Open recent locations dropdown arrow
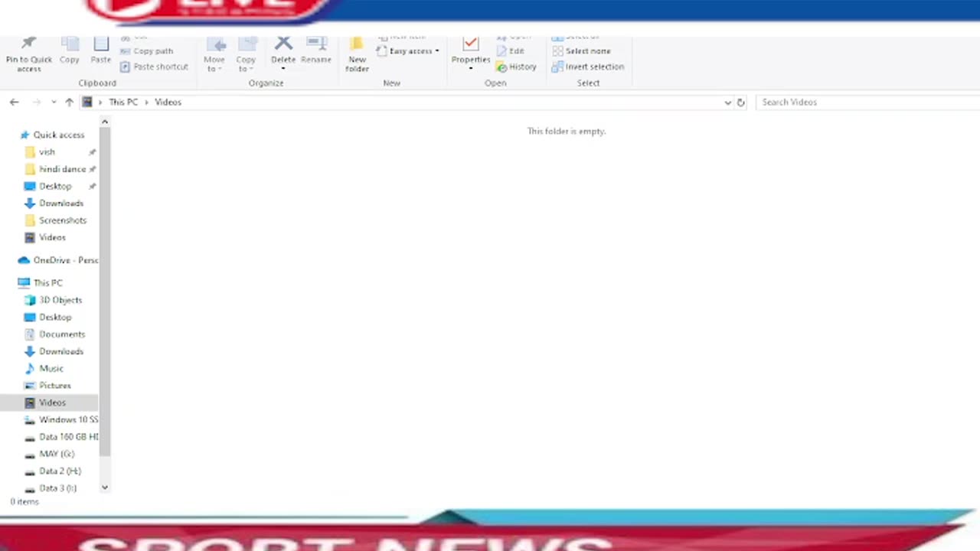The image size is (980, 551). click(54, 102)
